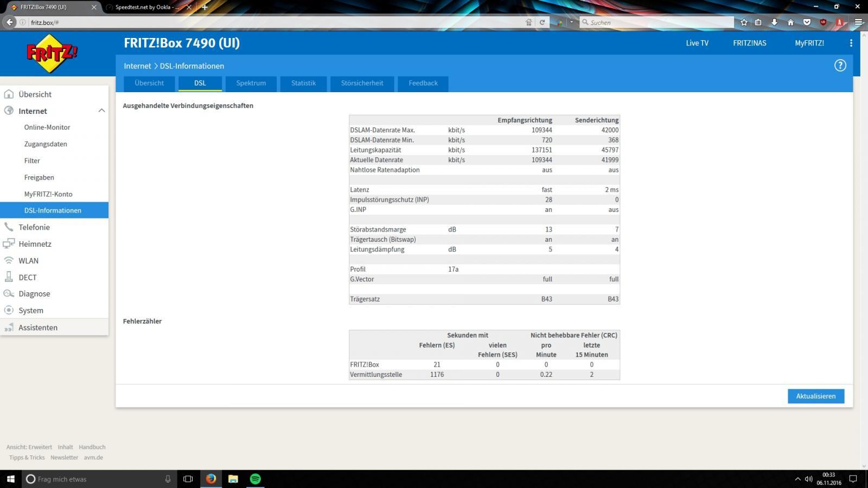Open the Live TV link
The height and width of the screenshot is (488, 868).
[697, 43]
